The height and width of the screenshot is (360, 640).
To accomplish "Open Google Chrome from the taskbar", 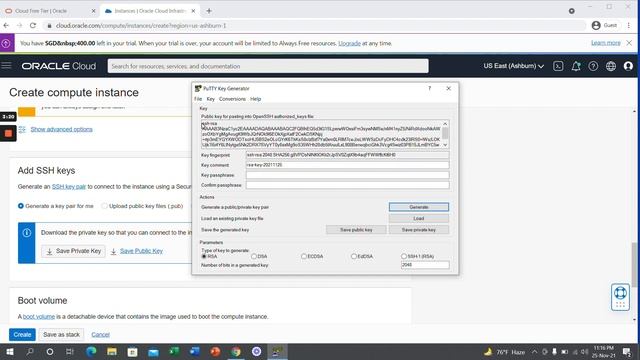I will click(x=236, y=351).
